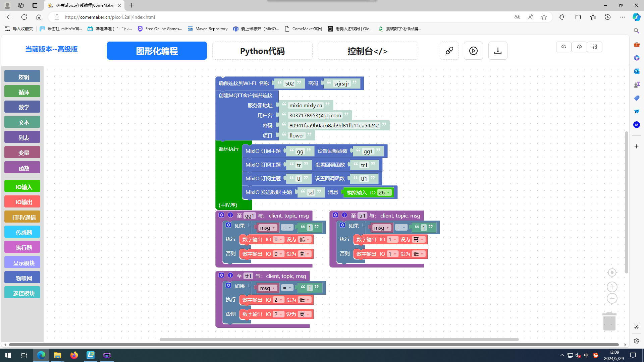The width and height of the screenshot is (644, 362).
Task: Change level 低 in gg1 execute row
Action: pyautogui.click(x=305, y=239)
